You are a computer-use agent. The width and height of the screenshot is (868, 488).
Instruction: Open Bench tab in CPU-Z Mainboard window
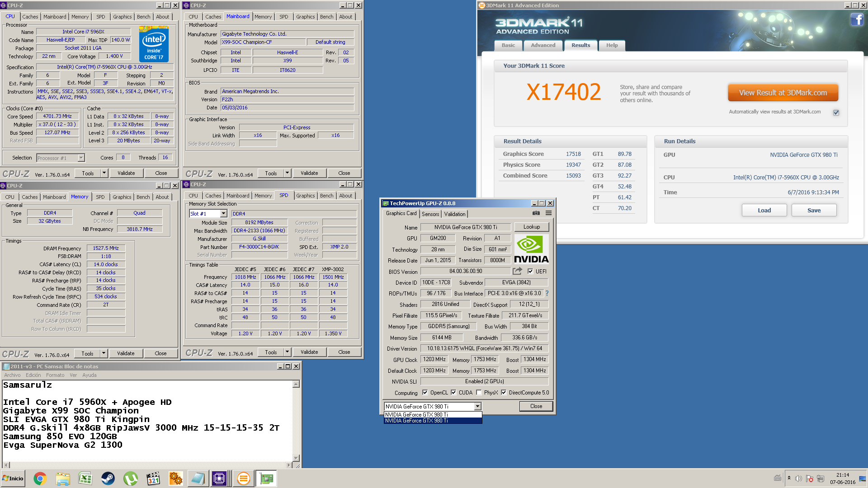click(x=326, y=17)
